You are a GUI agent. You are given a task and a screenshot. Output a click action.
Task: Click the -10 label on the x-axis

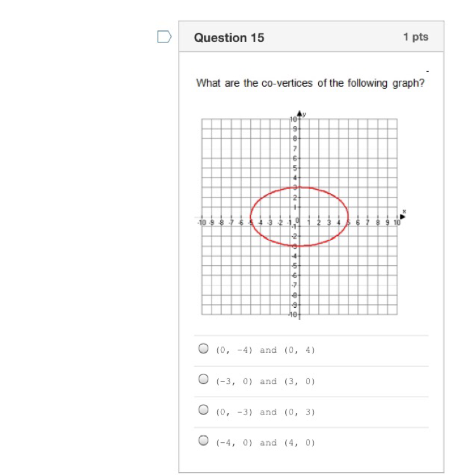click(202, 223)
